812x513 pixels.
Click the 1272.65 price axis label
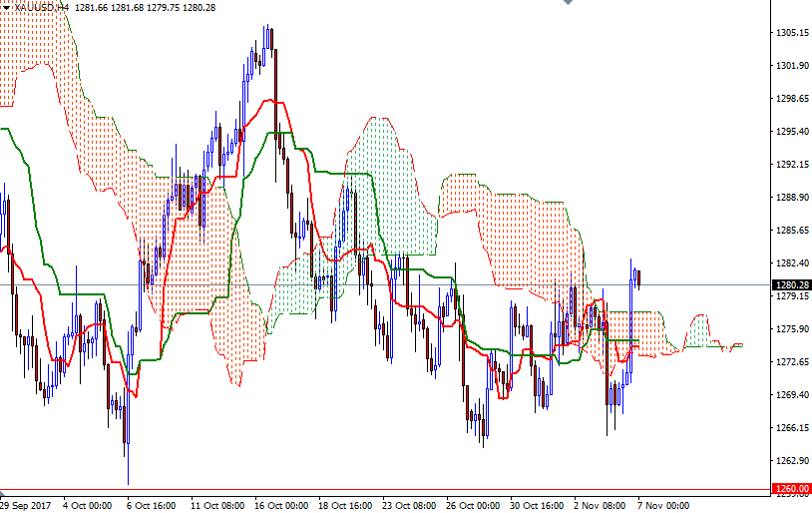tap(792, 361)
